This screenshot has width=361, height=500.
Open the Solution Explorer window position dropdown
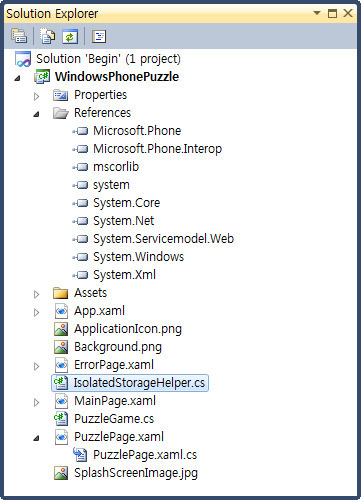pyautogui.click(x=317, y=13)
